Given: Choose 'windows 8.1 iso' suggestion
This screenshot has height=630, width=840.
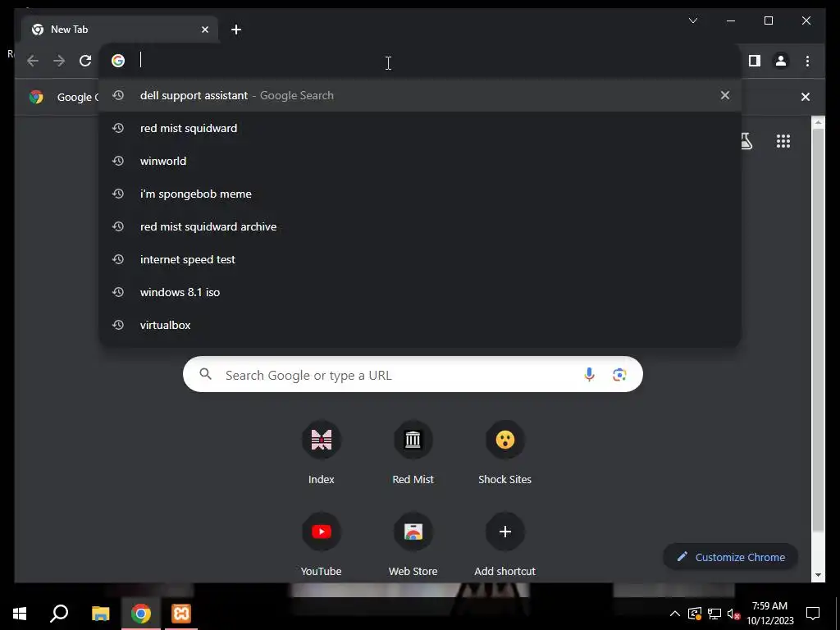Looking at the screenshot, I should point(420,292).
